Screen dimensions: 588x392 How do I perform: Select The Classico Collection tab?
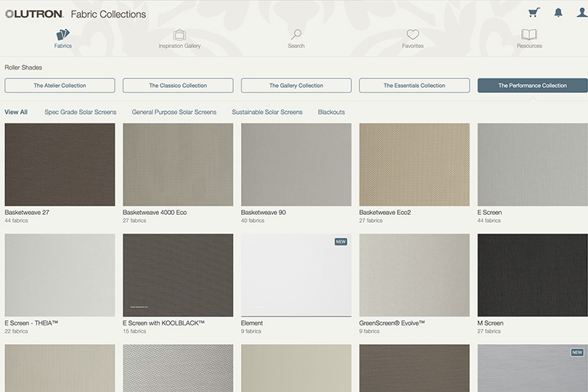coord(178,86)
